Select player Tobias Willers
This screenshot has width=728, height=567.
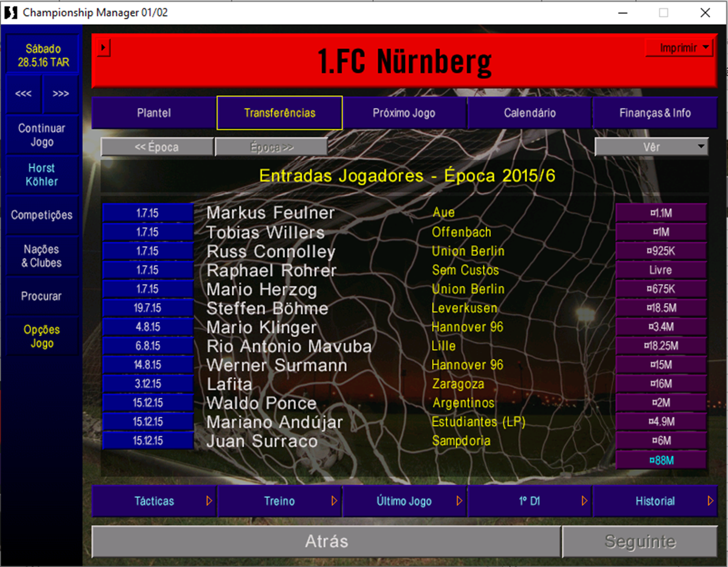[266, 232]
